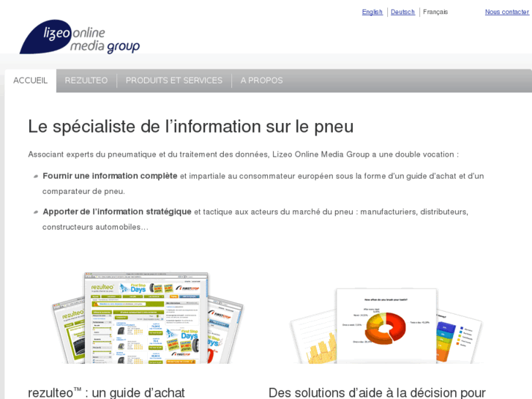Select the Français language label
The width and height of the screenshot is (532, 399).
pos(435,12)
